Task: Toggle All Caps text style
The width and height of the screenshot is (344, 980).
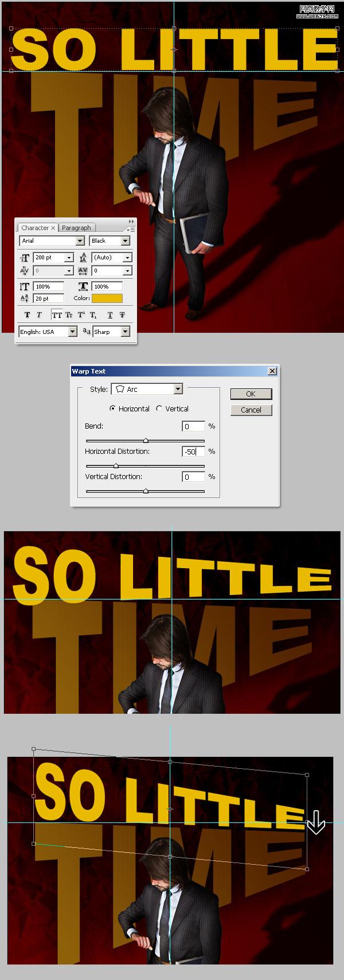Action: pyautogui.click(x=57, y=315)
